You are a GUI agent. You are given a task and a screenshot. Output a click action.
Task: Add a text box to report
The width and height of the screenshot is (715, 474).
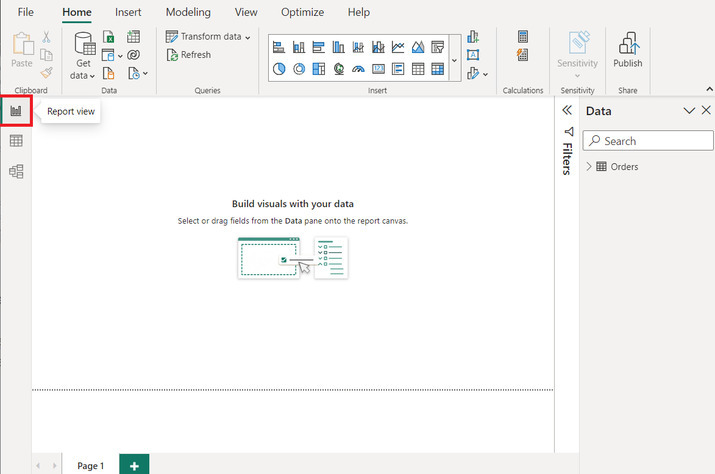[472, 55]
